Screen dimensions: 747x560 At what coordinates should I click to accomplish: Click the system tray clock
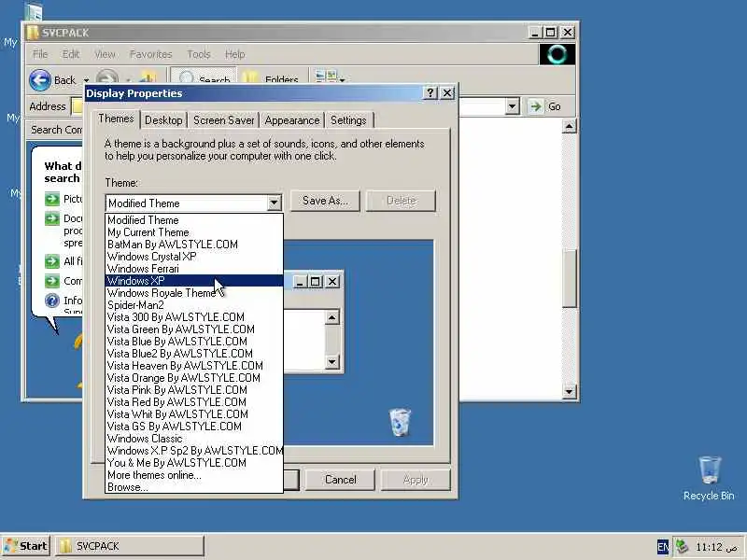(x=716, y=547)
